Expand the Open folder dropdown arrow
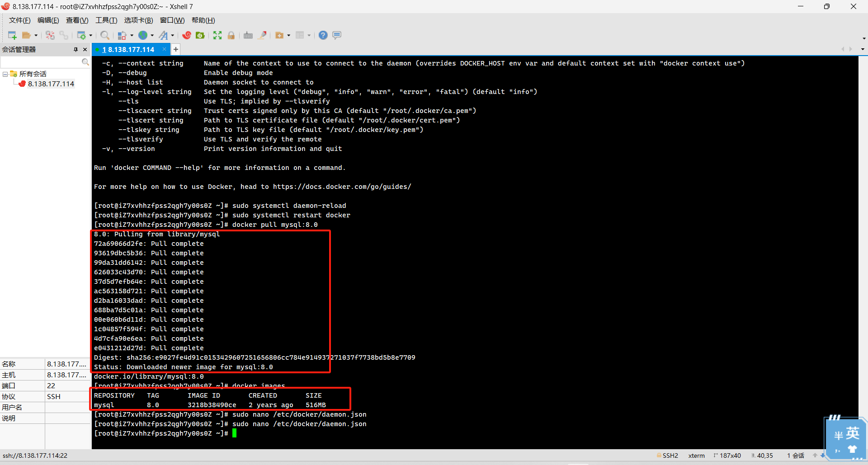Viewport: 868px width, 465px height. click(36, 35)
